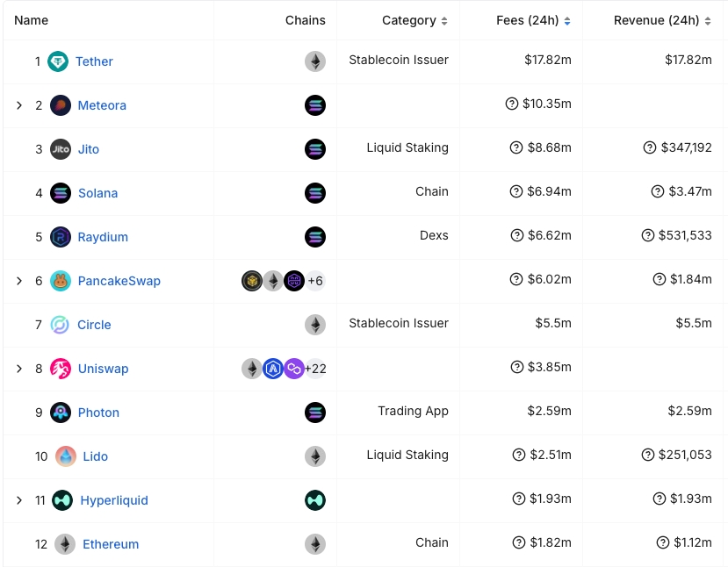Click Raydium's Dexs category cell
Image resolution: width=728 pixels, height=567 pixels.
pyautogui.click(x=434, y=235)
